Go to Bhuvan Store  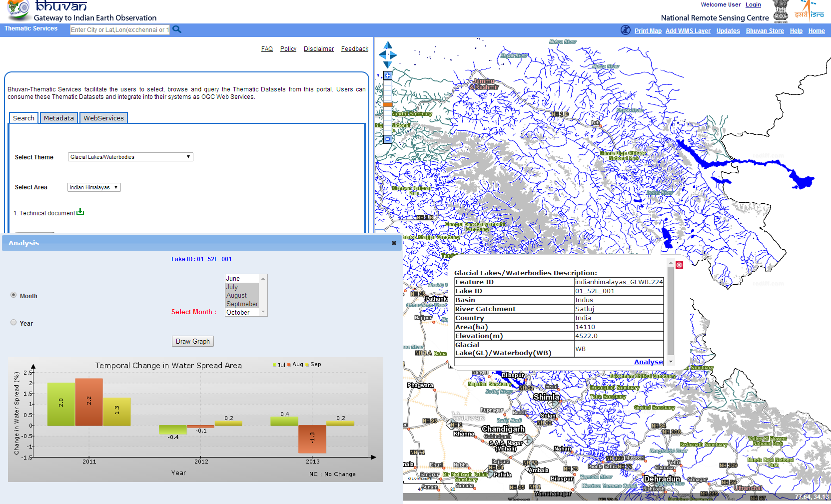tap(765, 31)
